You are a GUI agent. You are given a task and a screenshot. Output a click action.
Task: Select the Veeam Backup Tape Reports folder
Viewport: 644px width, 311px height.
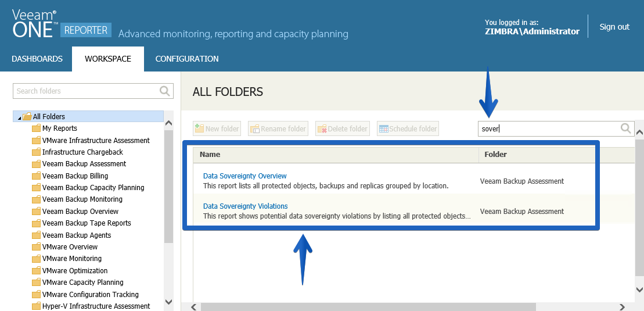[x=87, y=223]
